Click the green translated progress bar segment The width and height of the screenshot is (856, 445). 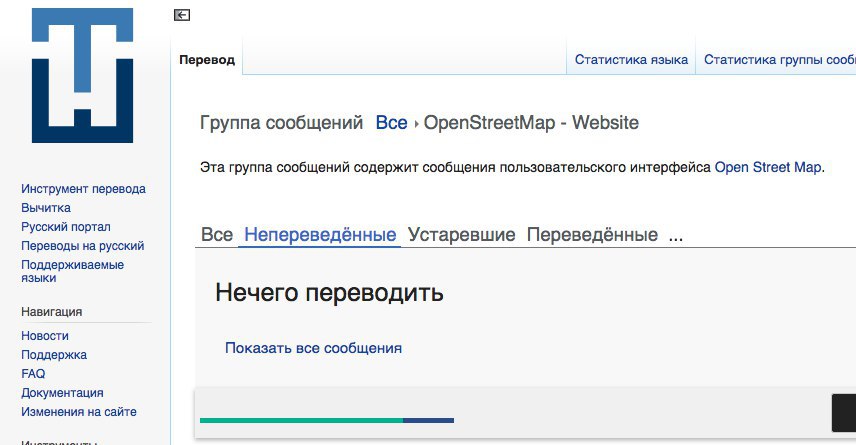(x=301, y=420)
